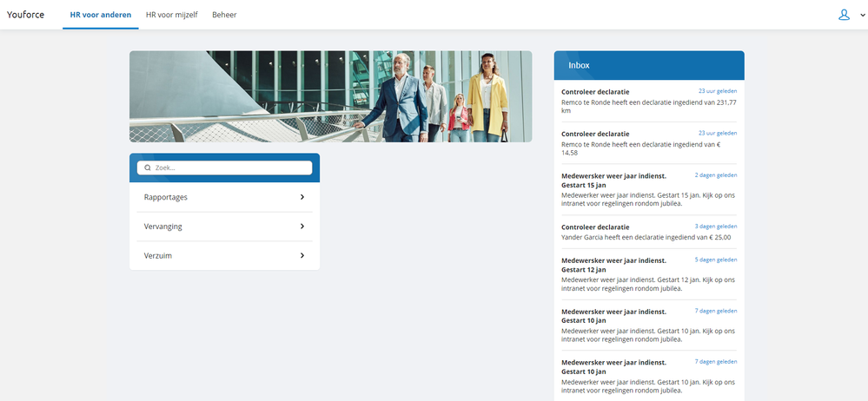Click the '3 dagen geleden' timestamp
This screenshot has height=401, width=868.
tap(716, 227)
